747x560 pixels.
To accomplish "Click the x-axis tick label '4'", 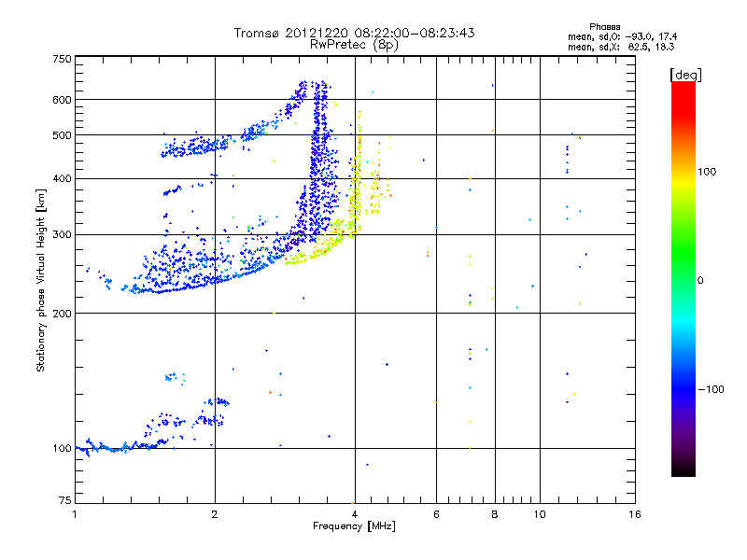I will [x=355, y=514].
